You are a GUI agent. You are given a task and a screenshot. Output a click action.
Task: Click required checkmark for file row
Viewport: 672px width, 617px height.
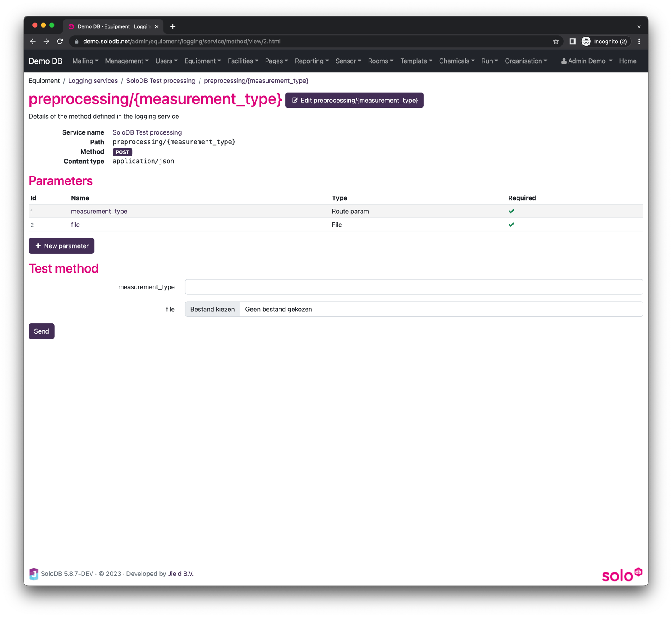(x=511, y=225)
